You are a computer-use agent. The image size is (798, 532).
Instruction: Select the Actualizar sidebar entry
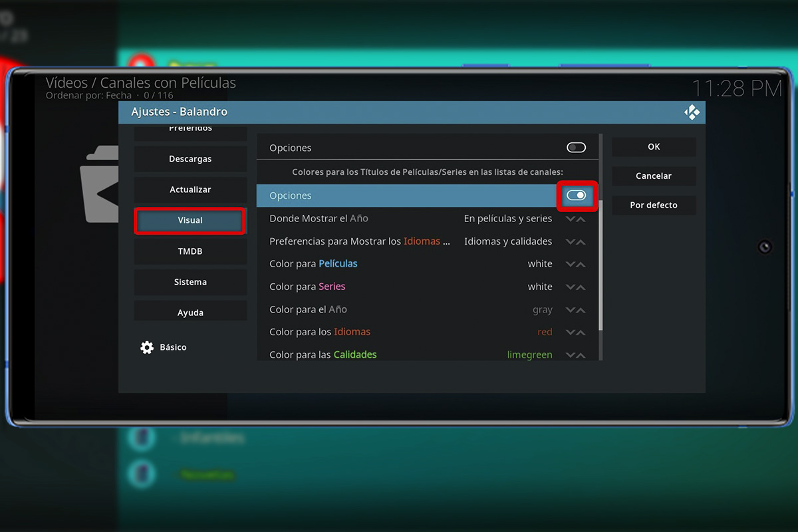(190, 190)
